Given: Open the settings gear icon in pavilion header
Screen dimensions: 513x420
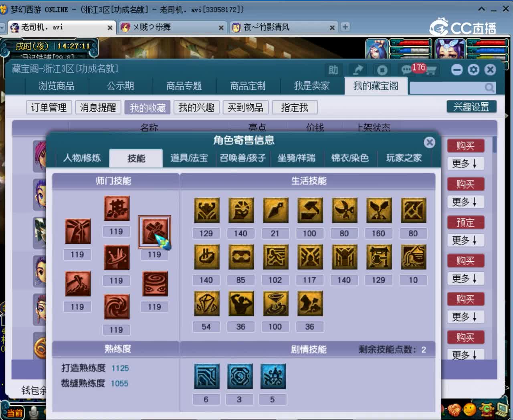Looking at the screenshot, I should 473,70.
